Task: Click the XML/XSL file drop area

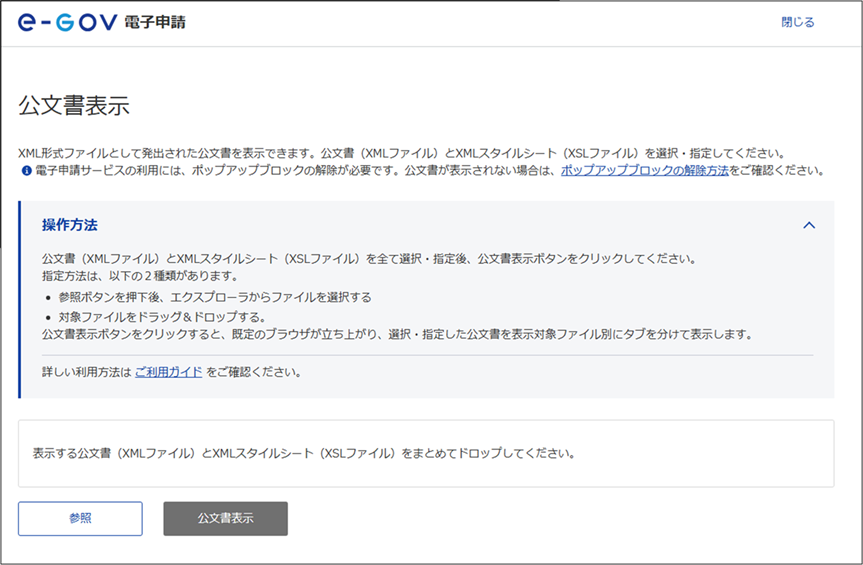Action: 426,453
